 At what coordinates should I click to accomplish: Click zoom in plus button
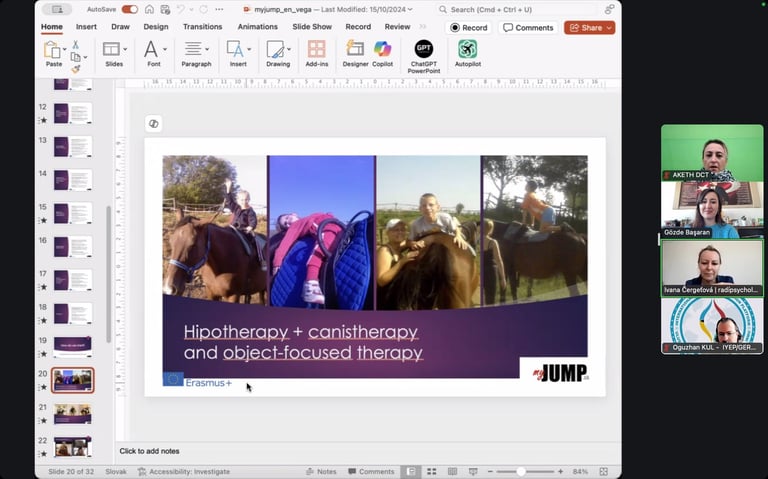pyautogui.click(x=560, y=471)
